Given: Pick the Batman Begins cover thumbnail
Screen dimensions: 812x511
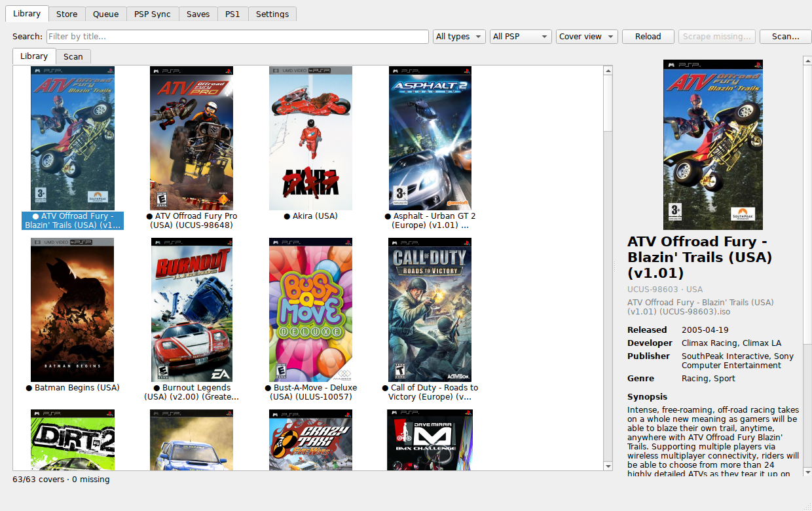Looking at the screenshot, I should pyautogui.click(x=72, y=310).
